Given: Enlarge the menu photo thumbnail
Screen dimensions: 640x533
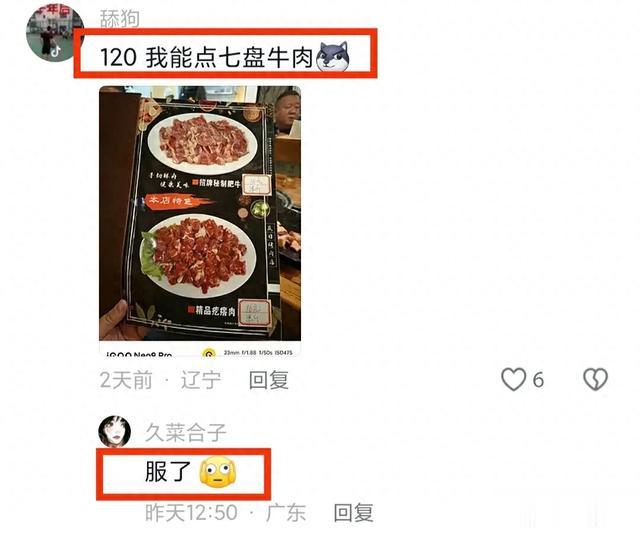Looking at the screenshot, I should (200, 220).
